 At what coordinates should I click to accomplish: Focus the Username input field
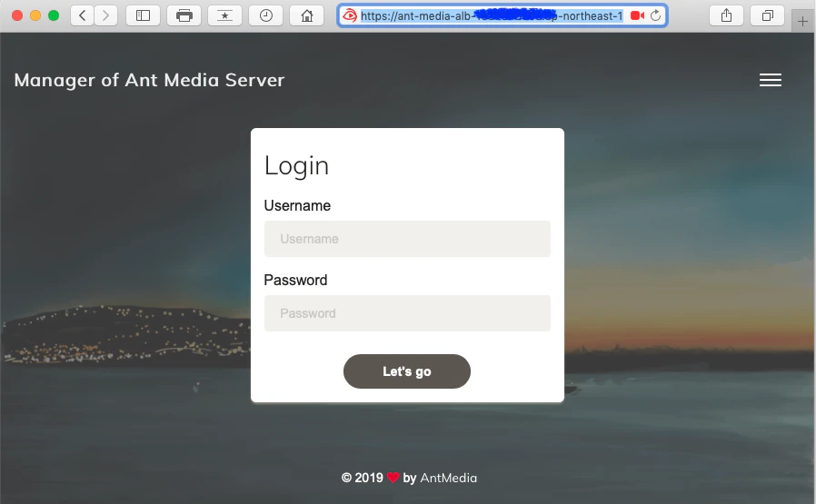click(407, 239)
